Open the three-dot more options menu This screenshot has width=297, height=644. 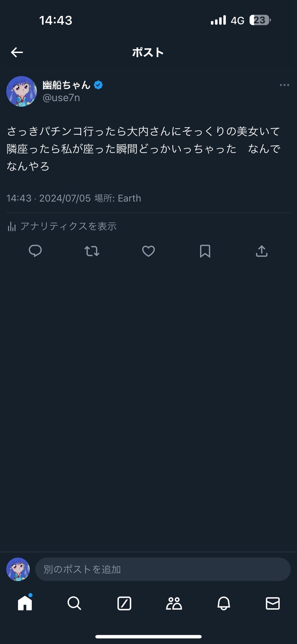pyautogui.click(x=284, y=85)
